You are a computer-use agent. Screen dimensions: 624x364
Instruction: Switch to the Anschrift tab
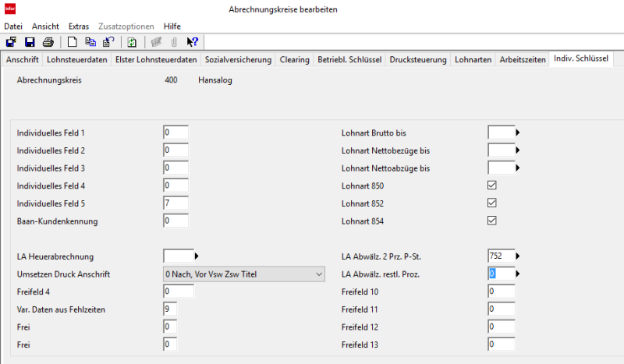(23, 60)
